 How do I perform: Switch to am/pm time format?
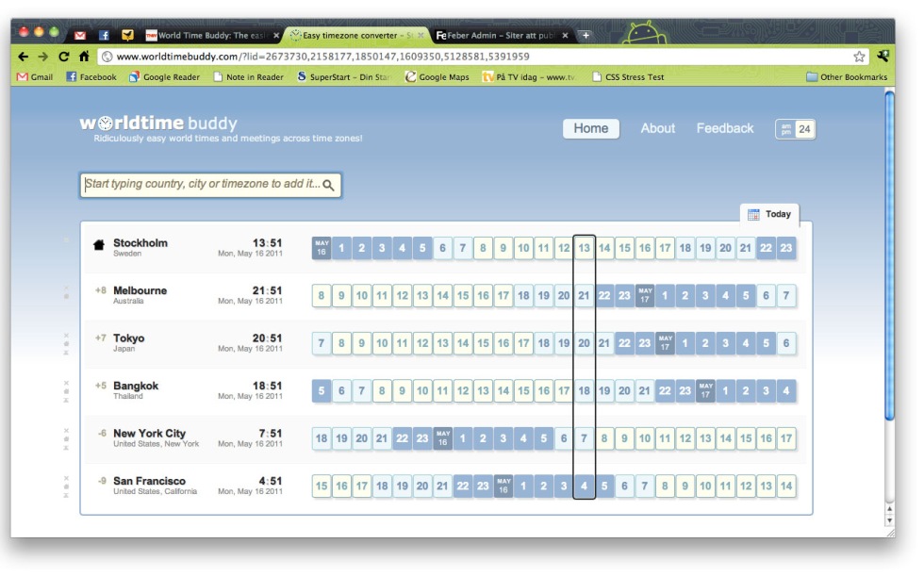tap(784, 129)
